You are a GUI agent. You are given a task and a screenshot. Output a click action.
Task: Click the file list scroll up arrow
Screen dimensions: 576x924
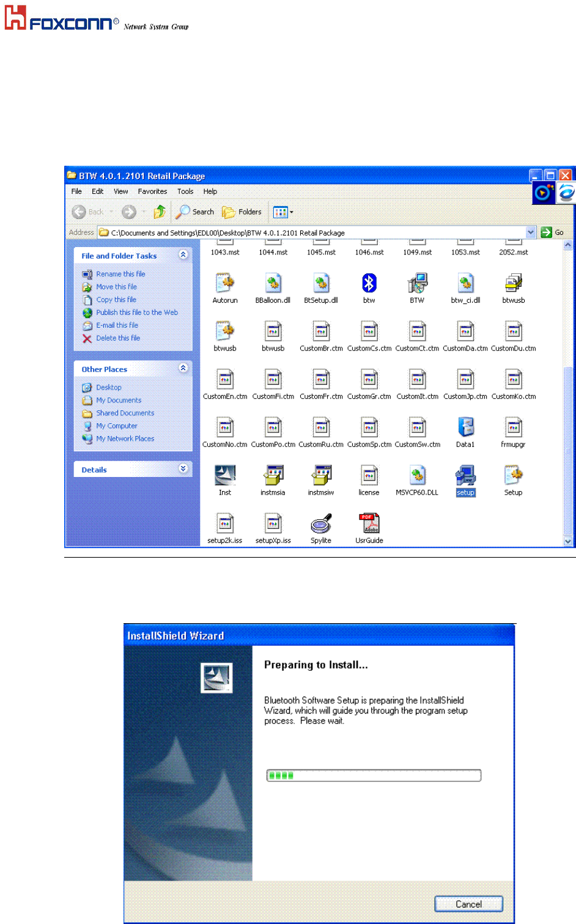568,245
